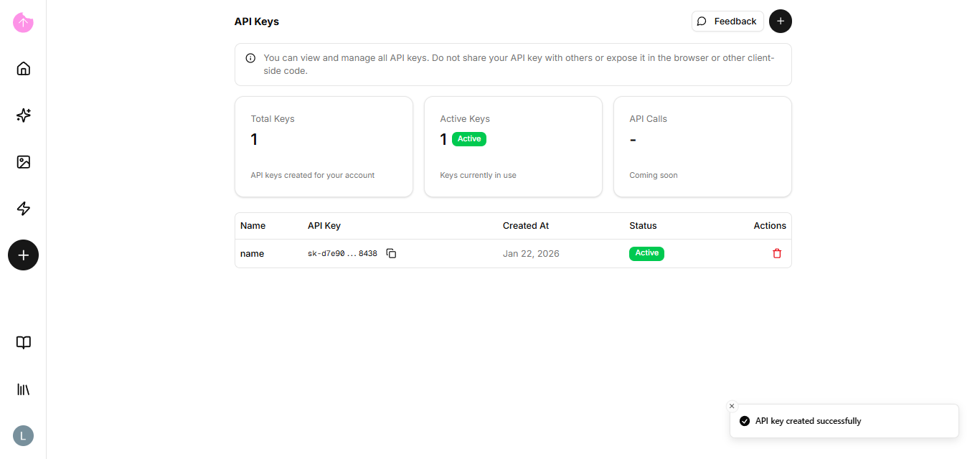Open the sparkles AI generate icon
The height and width of the screenshot is (459, 980).
click(x=23, y=115)
